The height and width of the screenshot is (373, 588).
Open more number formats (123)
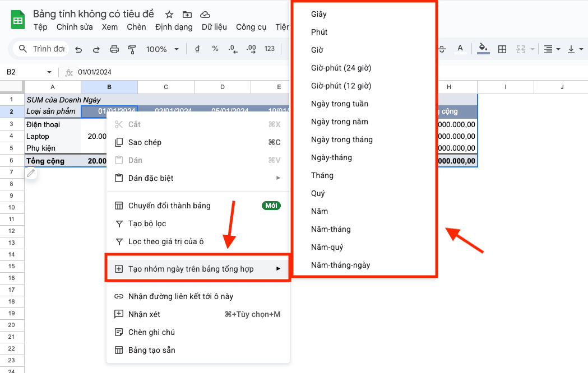click(269, 49)
